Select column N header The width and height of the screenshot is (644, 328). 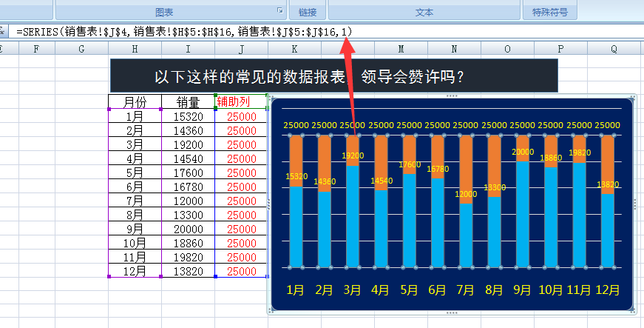[x=454, y=49]
